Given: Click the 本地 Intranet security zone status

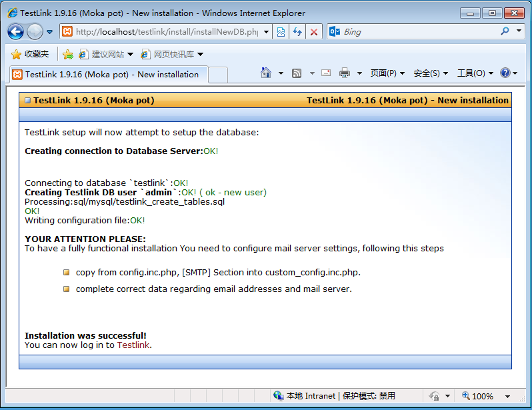Looking at the screenshot, I should pos(334,396).
